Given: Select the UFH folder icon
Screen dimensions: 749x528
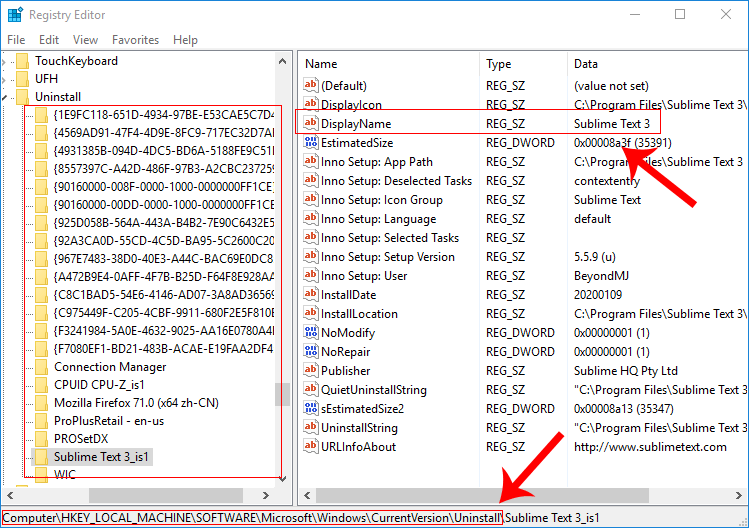Looking at the screenshot, I should 22,79.
